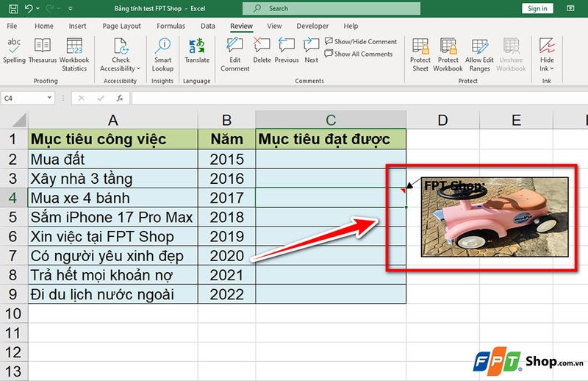Open the Thesaurus tool

pyautogui.click(x=43, y=51)
